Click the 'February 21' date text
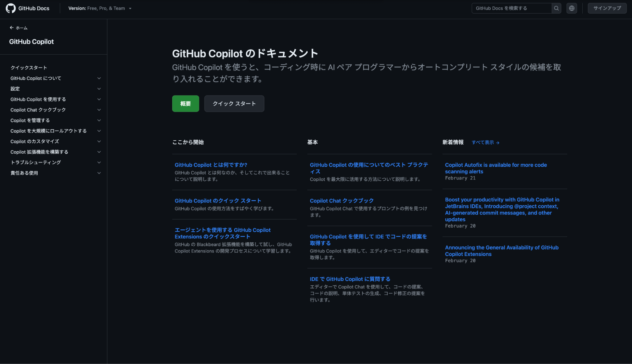This screenshot has width=632, height=364. [x=460, y=178]
